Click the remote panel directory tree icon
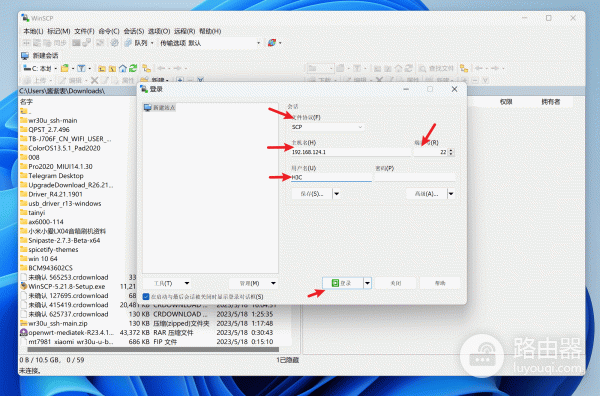 point(464,69)
